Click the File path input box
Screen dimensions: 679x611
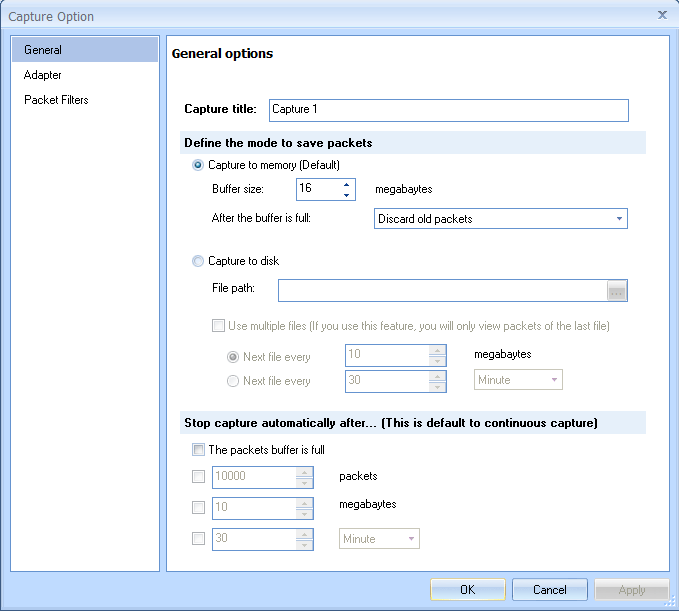click(x=443, y=291)
